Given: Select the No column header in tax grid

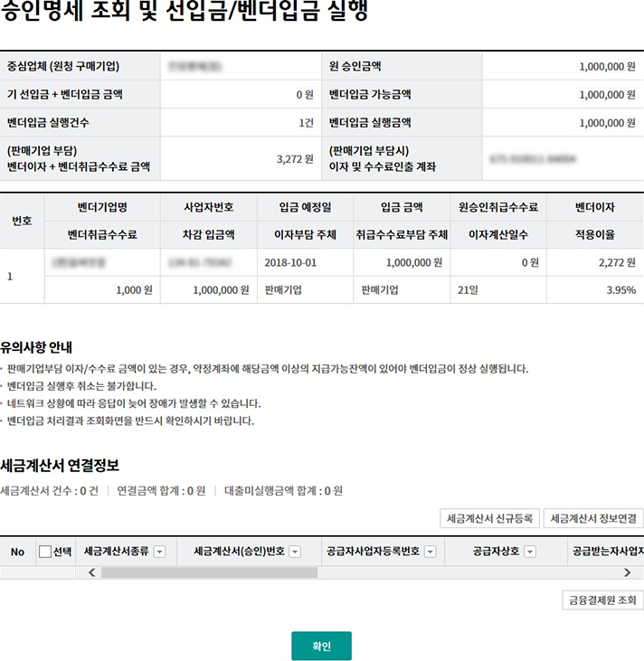Looking at the screenshot, I should coord(17,552).
